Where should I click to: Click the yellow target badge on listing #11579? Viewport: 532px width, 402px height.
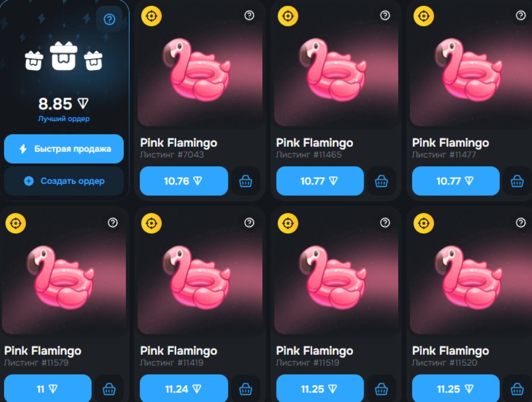click(15, 223)
